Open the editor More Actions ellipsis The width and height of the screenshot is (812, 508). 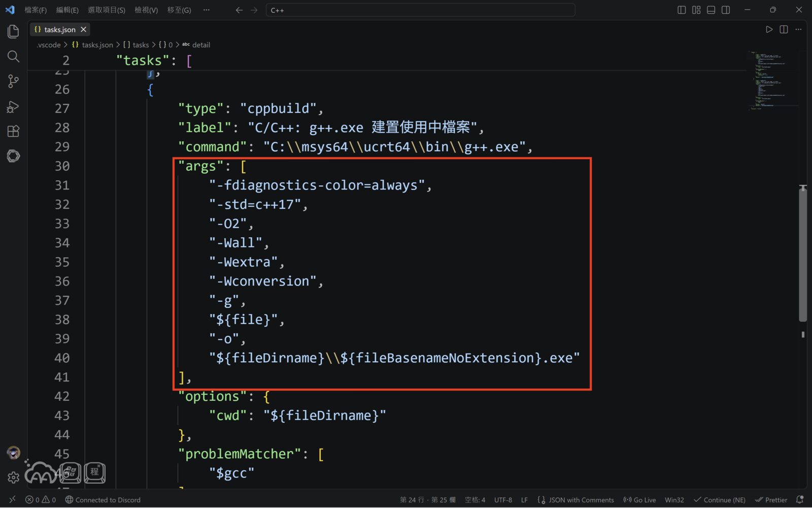point(798,29)
